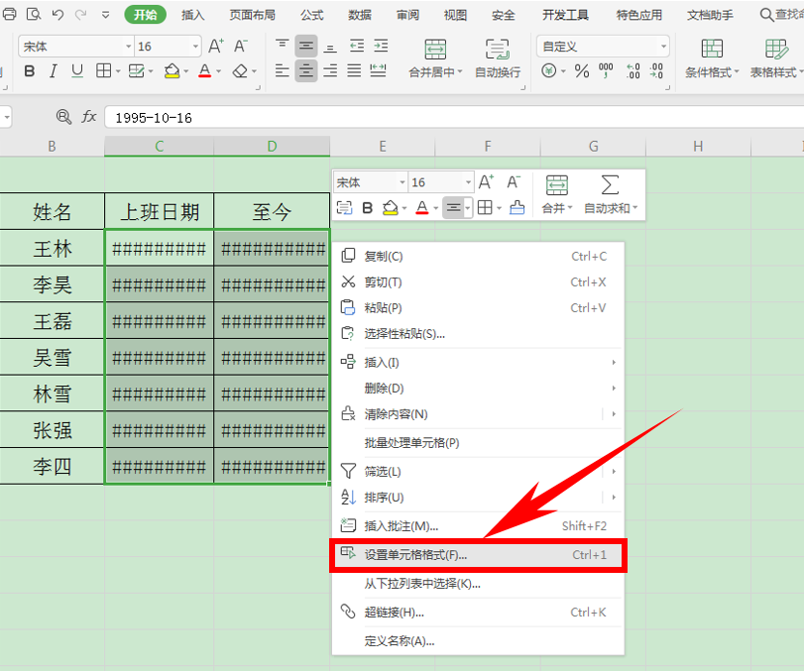804x672 pixels.
Task: Click the 合并居中 merge center icon
Action: click(x=433, y=50)
